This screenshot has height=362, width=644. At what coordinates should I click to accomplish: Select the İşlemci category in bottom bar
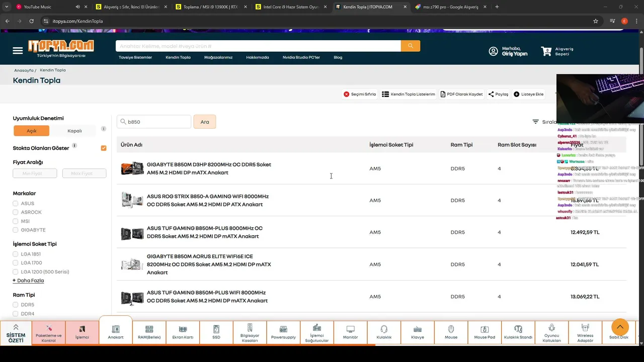(x=82, y=333)
